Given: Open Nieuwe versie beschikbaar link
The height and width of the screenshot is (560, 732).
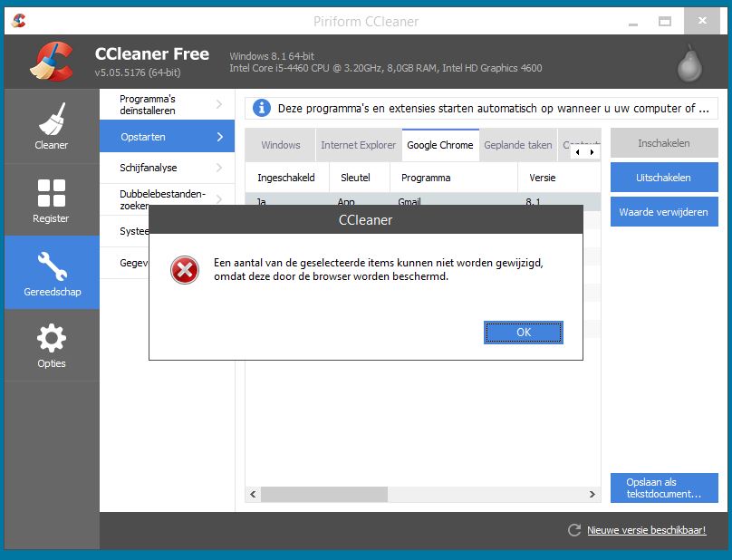Looking at the screenshot, I should [x=647, y=530].
